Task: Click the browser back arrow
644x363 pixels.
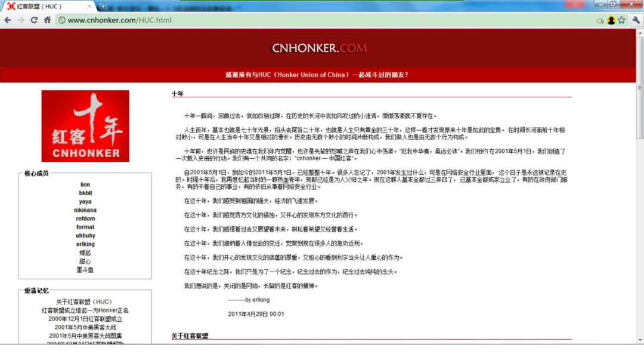Action: (8, 20)
